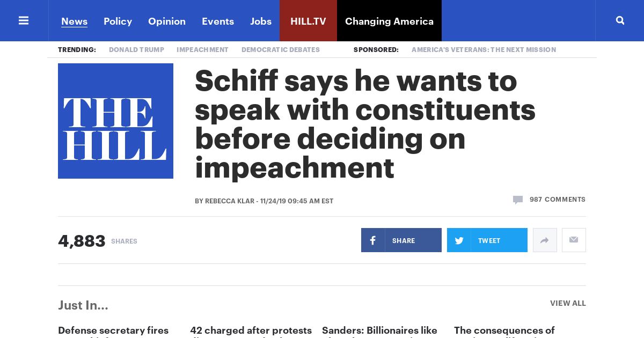Click the forward share arrow icon
The width and height of the screenshot is (644, 338).
545,240
